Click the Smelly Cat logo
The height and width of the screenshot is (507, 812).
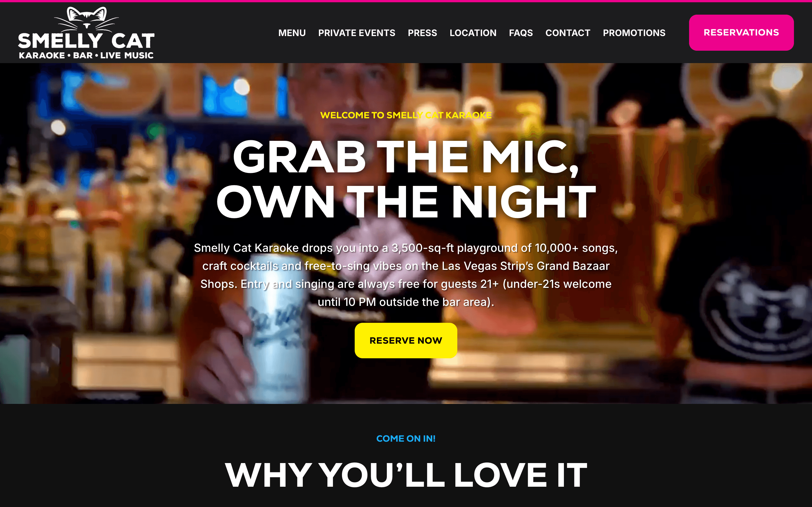click(86, 33)
